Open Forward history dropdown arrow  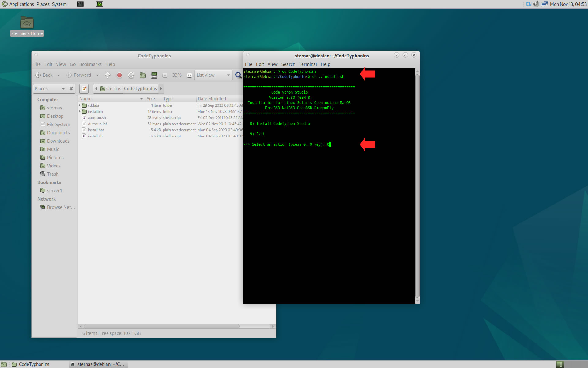[x=97, y=75]
